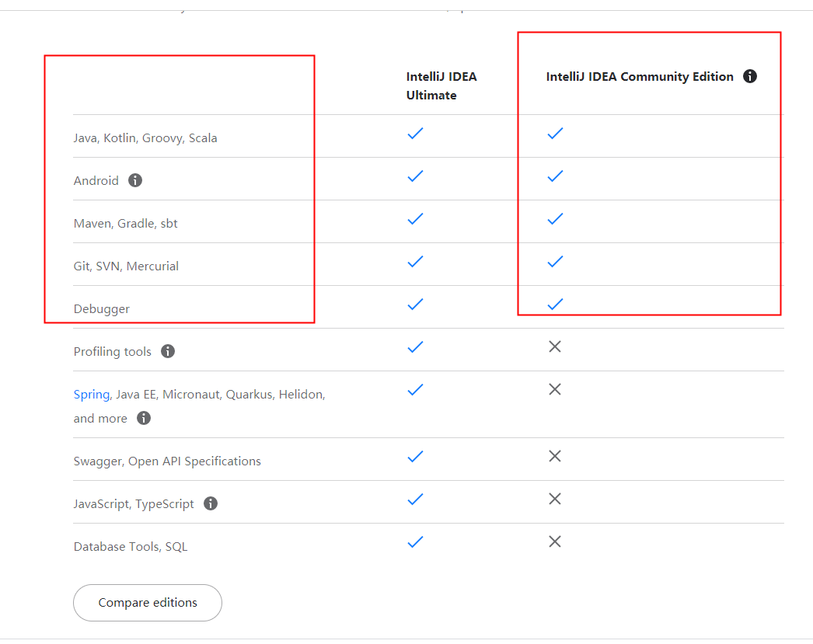The height and width of the screenshot is (644, 813).
Task: Click Ultimate checkmark for Swagger row
Action: (x=416, y=456)
